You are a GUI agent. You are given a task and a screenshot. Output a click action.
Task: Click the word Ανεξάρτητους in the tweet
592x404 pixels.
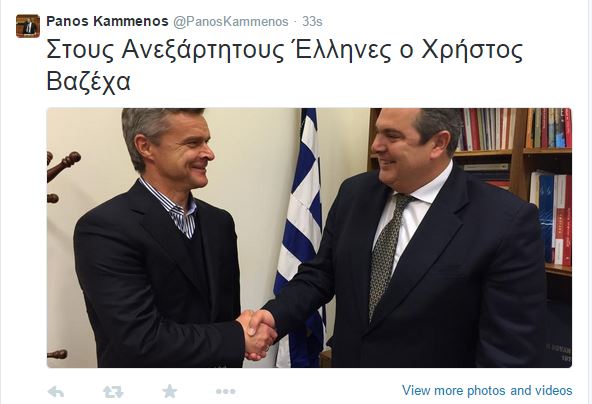click(202, 50)
